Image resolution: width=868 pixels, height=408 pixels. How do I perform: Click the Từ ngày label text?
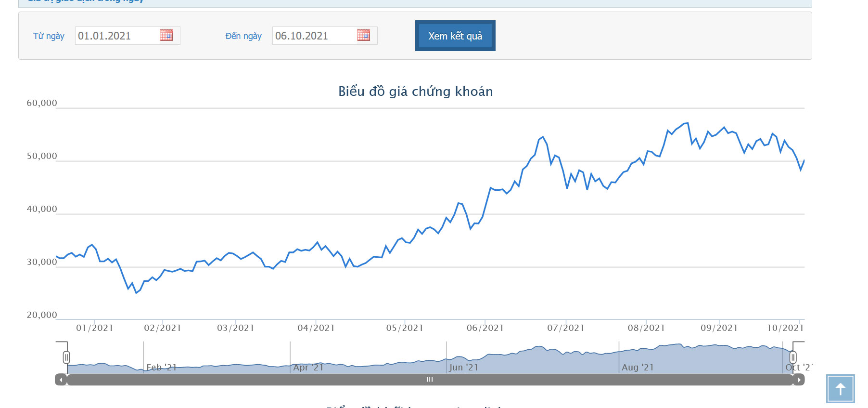(x=49, y=36)
